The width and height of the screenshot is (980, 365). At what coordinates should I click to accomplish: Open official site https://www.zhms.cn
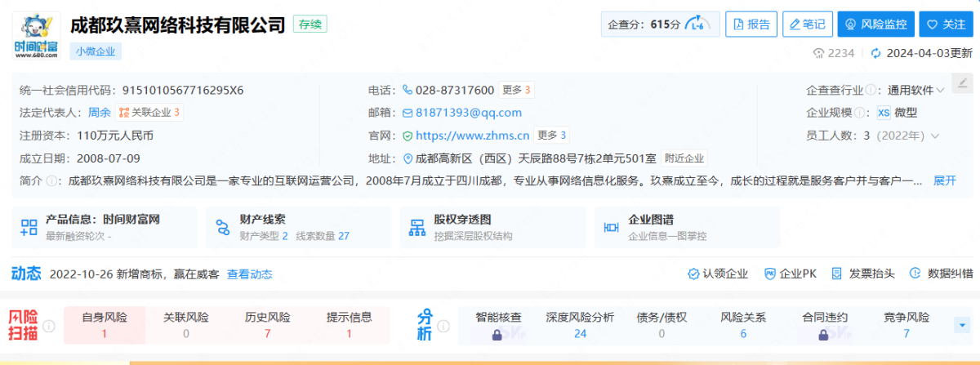pos(473,136)
